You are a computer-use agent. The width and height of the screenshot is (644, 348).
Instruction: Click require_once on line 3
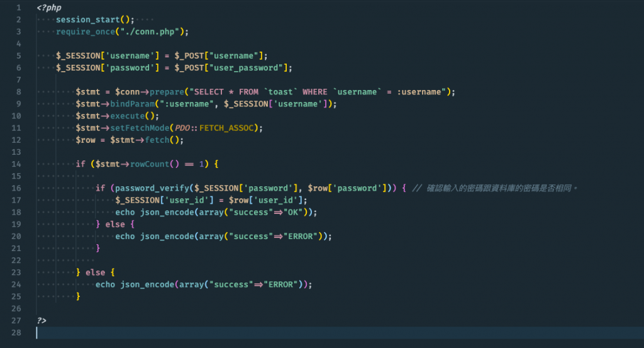tap(86, 31)
